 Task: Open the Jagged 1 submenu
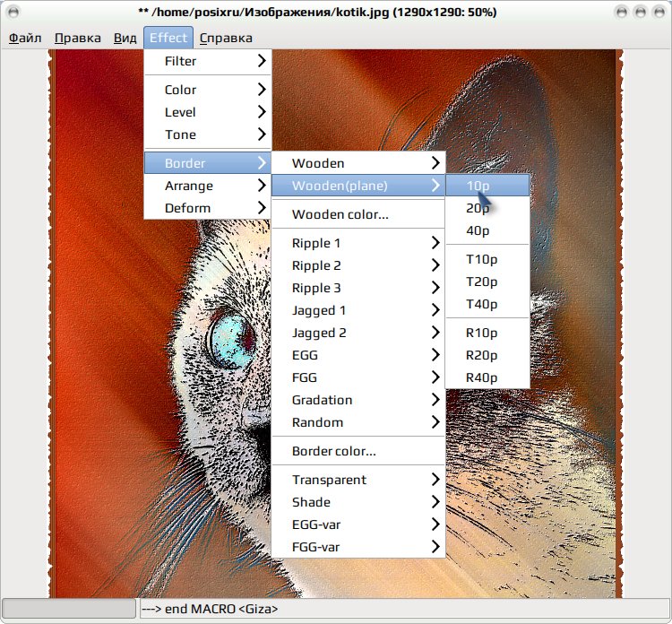pos(358,310)
